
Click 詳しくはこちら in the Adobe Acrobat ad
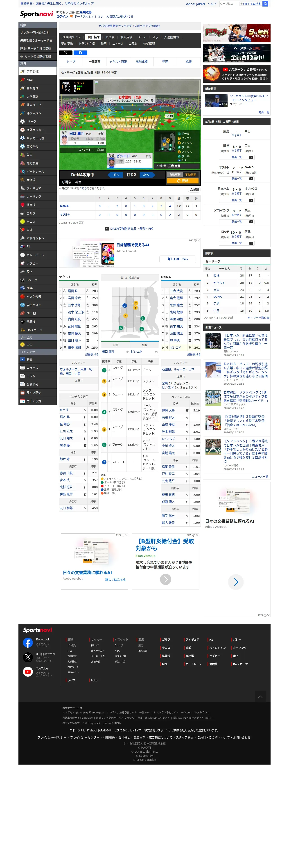click(x=178, y=259)
